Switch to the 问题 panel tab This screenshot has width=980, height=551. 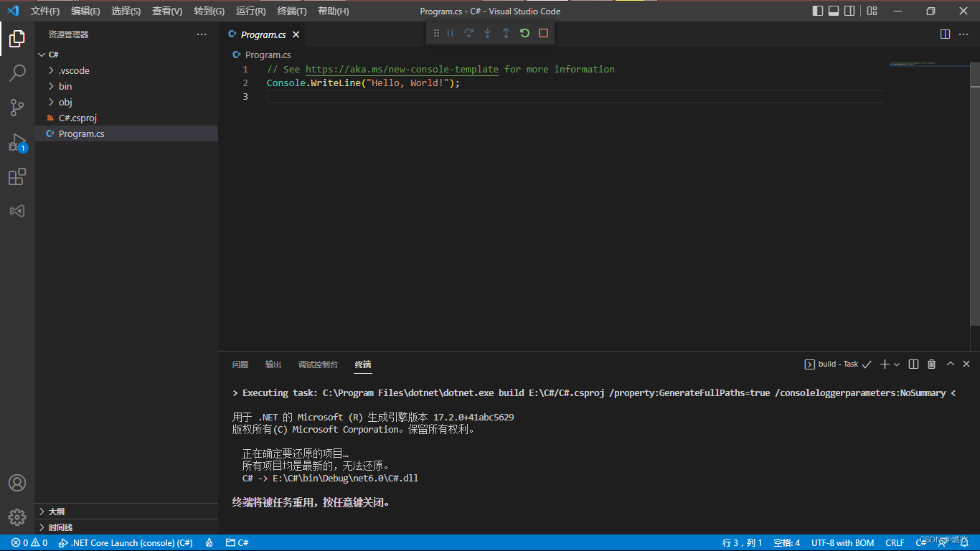pos(240,364)
